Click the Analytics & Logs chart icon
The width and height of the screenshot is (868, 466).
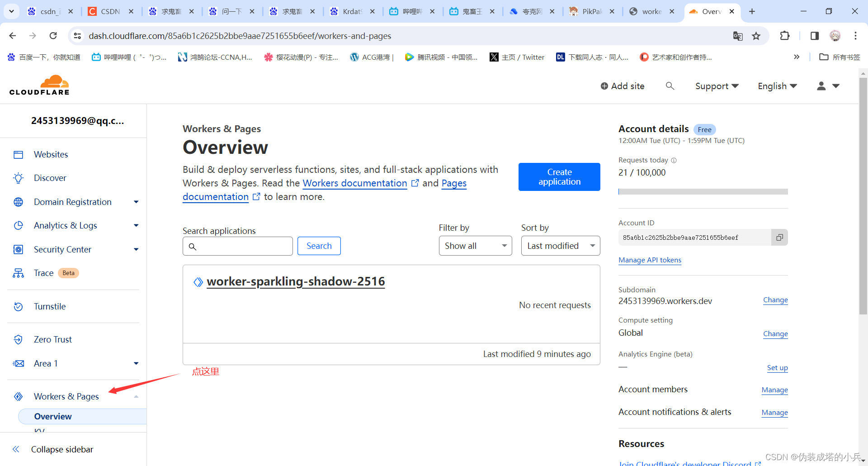18,226
